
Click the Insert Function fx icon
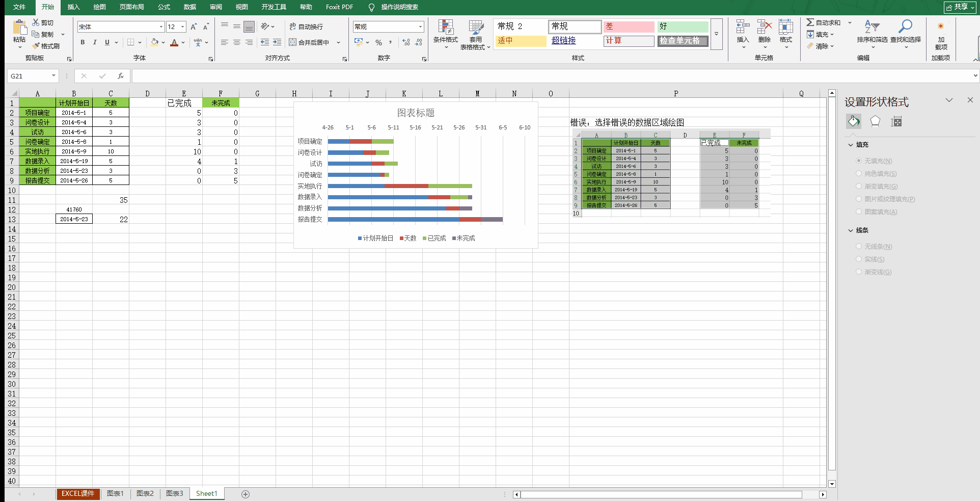click(121, 76)
